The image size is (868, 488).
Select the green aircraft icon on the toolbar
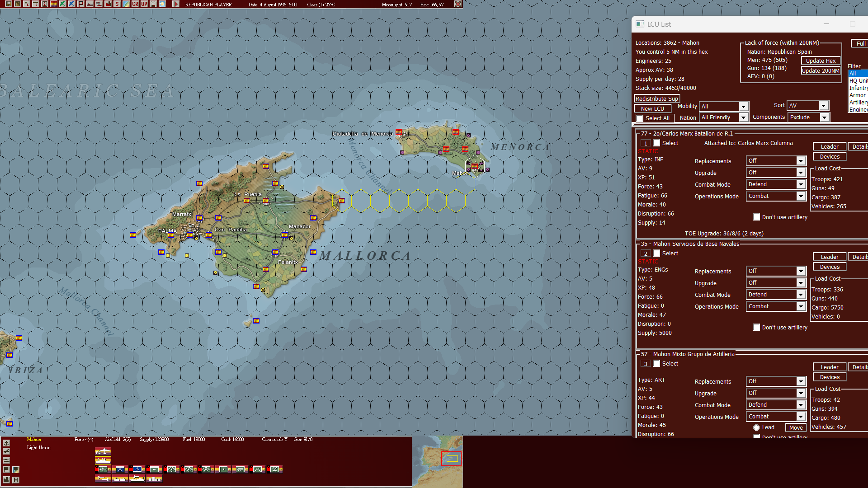click(x=62, y=4)
